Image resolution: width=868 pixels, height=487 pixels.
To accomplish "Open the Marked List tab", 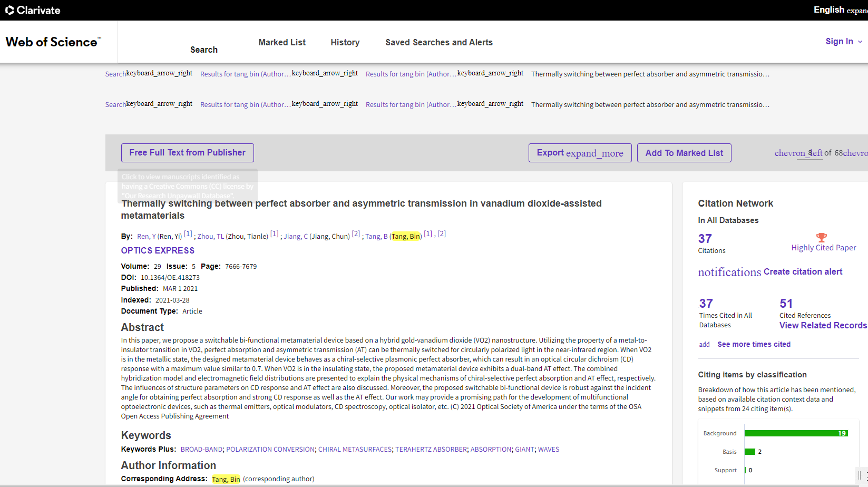I will click(x=282, y=42).
